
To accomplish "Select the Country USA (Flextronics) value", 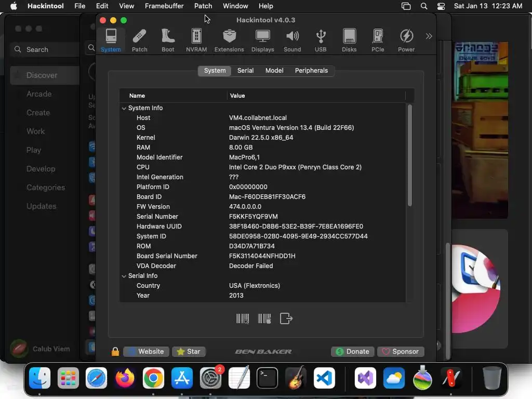I will [x=255, y=286].
